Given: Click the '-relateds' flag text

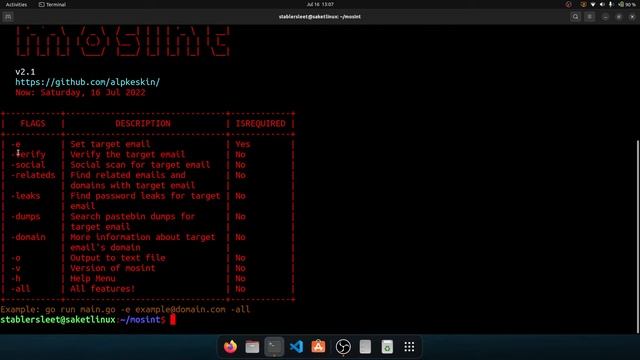Looking at the screenshot, I should tap(33, 175).
